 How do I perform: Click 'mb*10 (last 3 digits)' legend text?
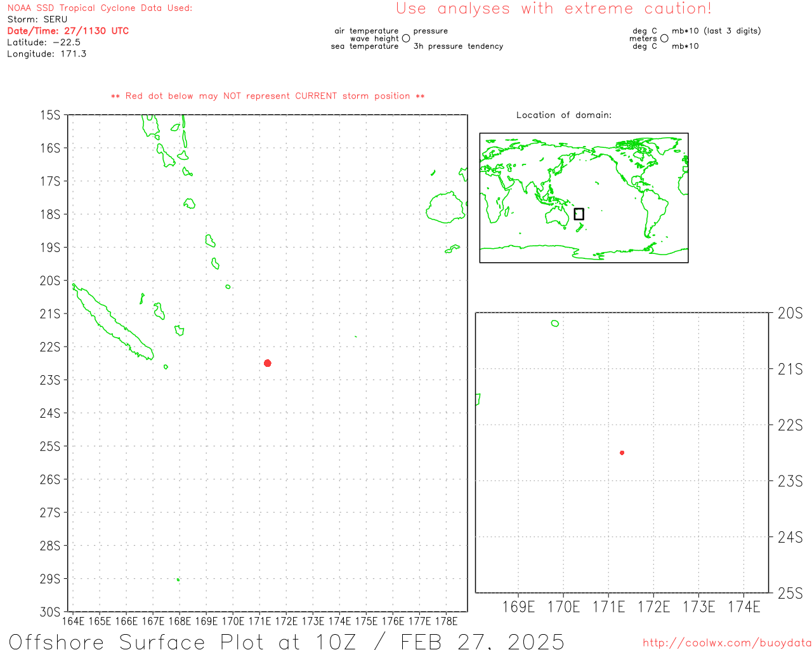click(x=716, y=30)
